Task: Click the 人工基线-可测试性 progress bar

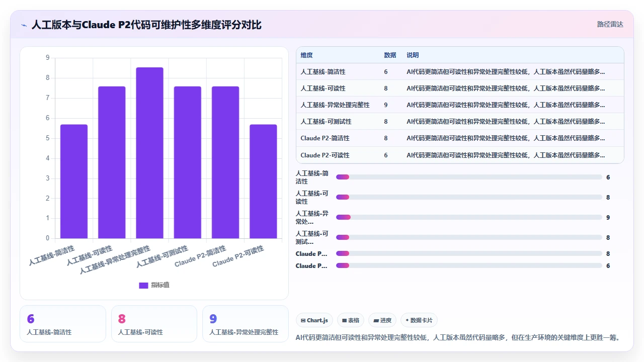Action: tap(469, 237)
